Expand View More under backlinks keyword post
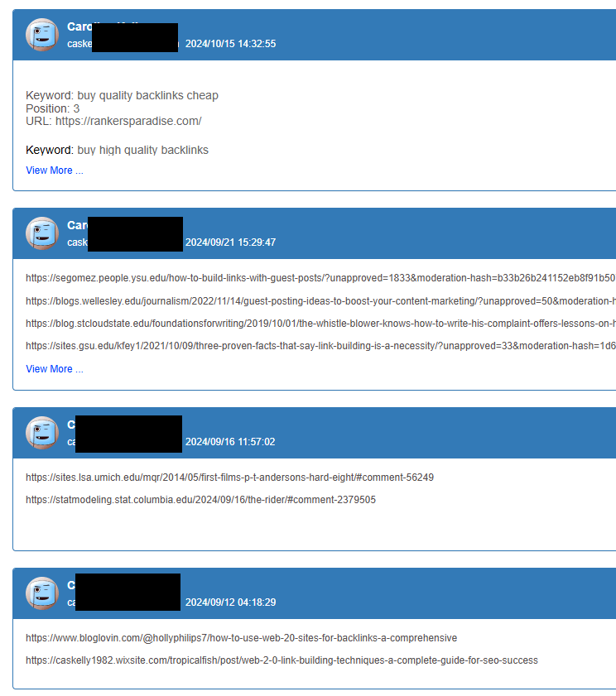 (54, 170)
